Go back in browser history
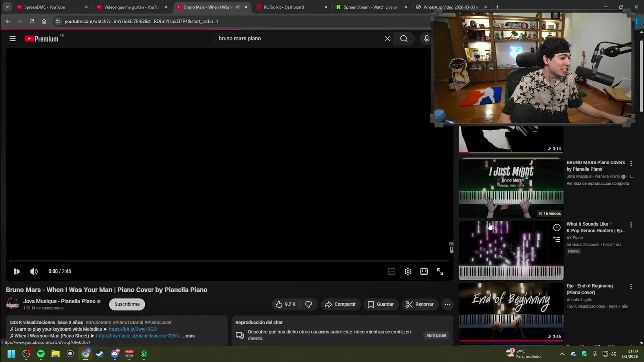 click(8, 21)
